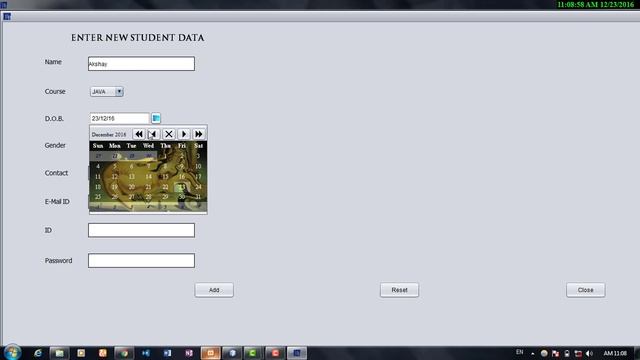The image size is (640, 360).
Task: Go back one year in calendar
Action: [139, 134]
